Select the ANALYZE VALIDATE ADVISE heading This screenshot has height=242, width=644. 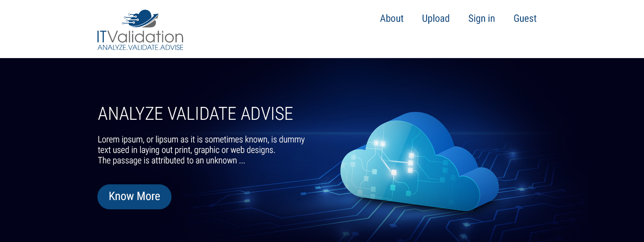click(195, 114)
